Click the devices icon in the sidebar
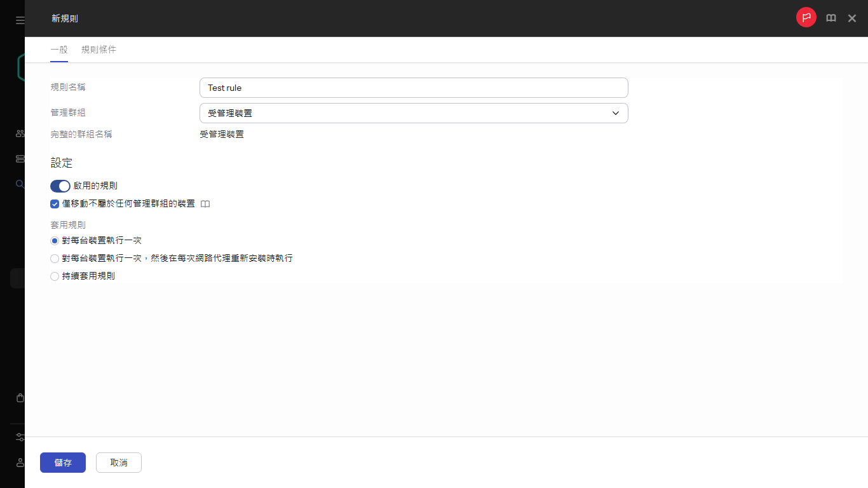868x488 pixels. [18, 159]
